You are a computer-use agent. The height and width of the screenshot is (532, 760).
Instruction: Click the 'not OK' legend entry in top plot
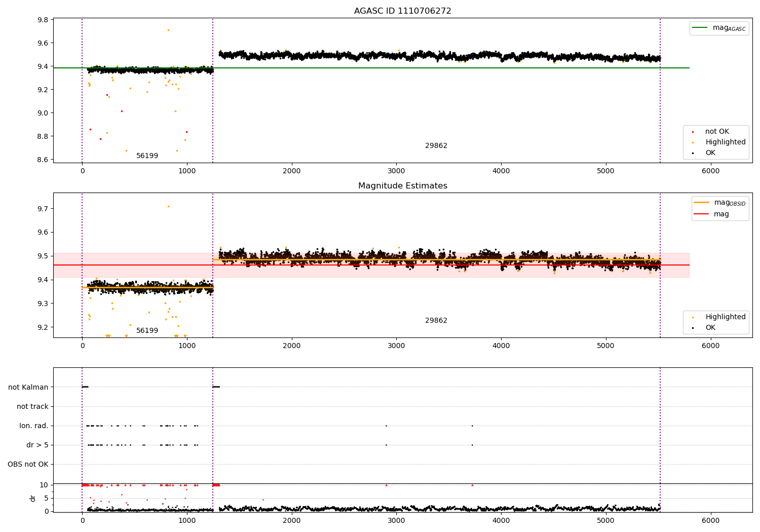[x=716, y=132]
